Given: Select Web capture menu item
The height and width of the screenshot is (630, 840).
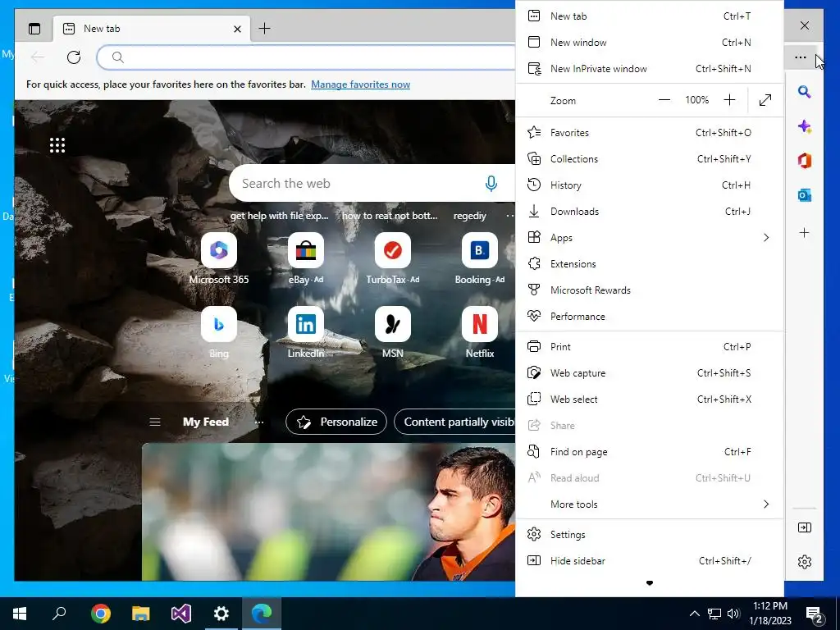Looking at the screenshot, I should click(650, 373).
